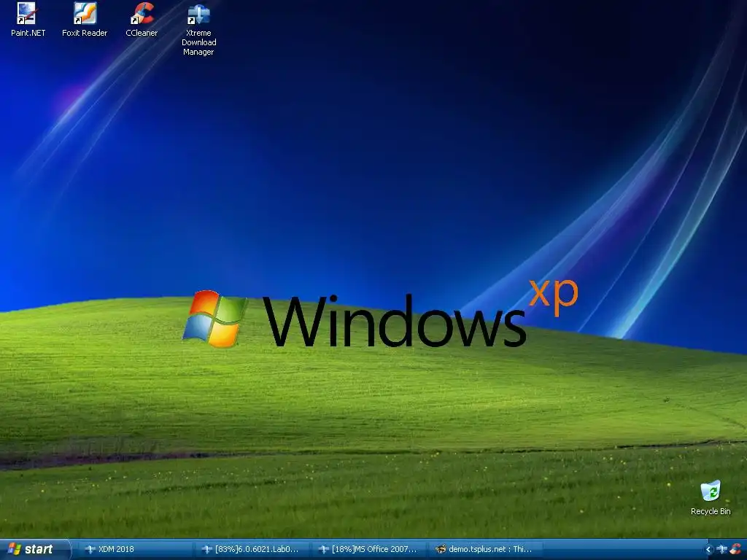
Task: Open the Start menu
Action: 34,549
